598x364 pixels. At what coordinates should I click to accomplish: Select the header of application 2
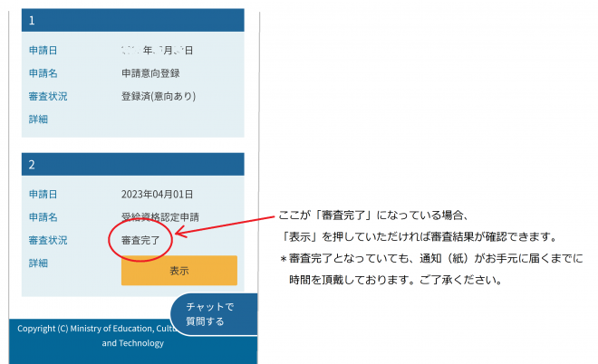[132, 165]
